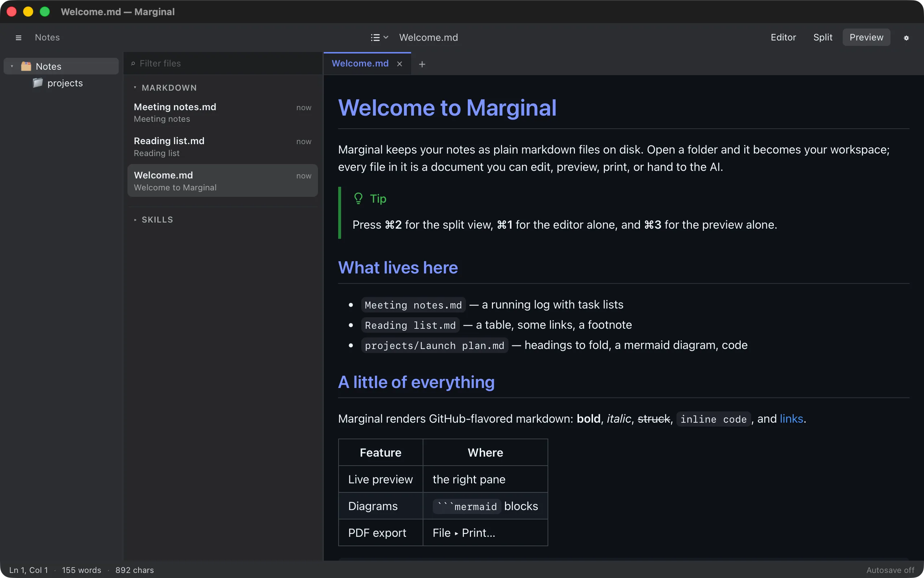Click the Filter files search field
This screenshot has width=924, height=578.
point(223,64)
